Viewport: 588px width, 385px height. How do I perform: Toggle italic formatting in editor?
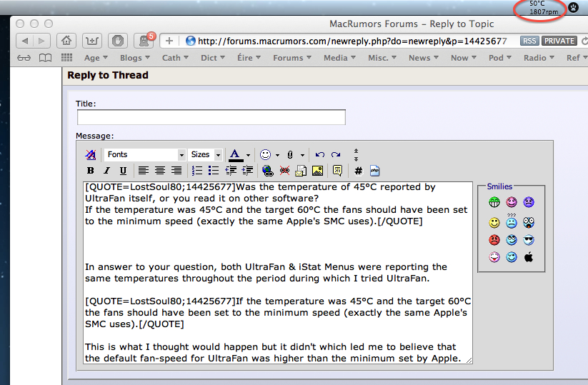click(107, 171)
